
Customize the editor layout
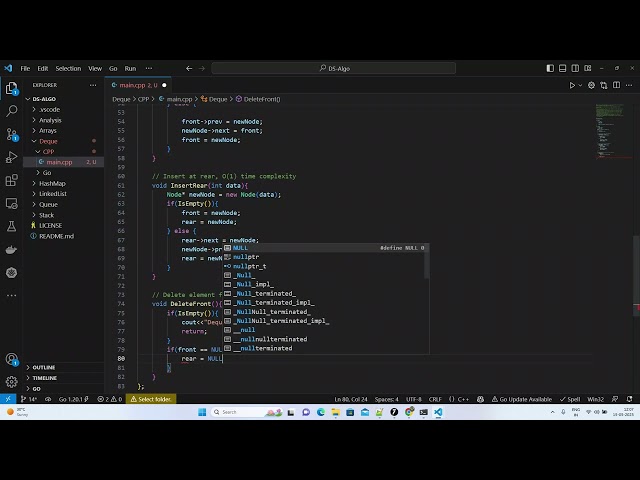tap(588, 68)
